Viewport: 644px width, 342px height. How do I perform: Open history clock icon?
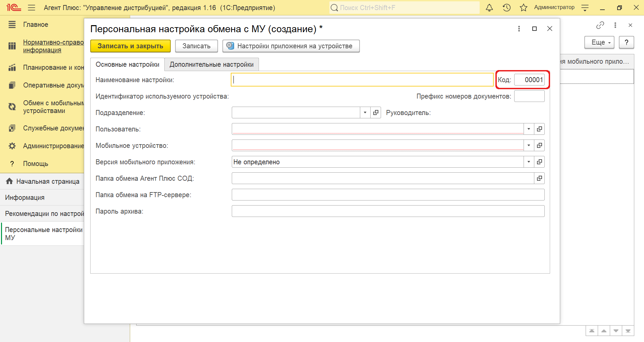coord(506,7)
